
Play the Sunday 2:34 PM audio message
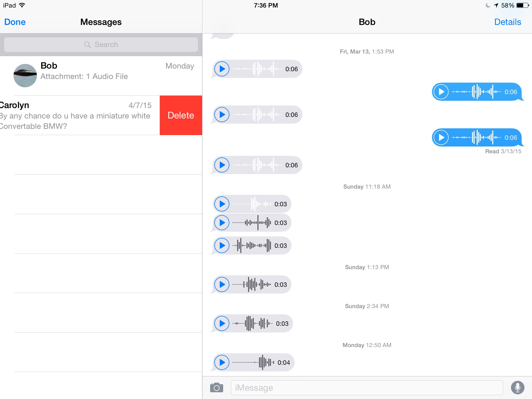pyautogui.click(x=222, y=323)
